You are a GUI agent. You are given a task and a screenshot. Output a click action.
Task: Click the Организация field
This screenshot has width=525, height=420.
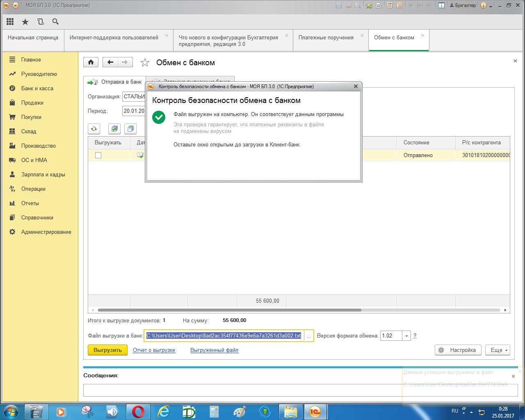tap(134, 96)
